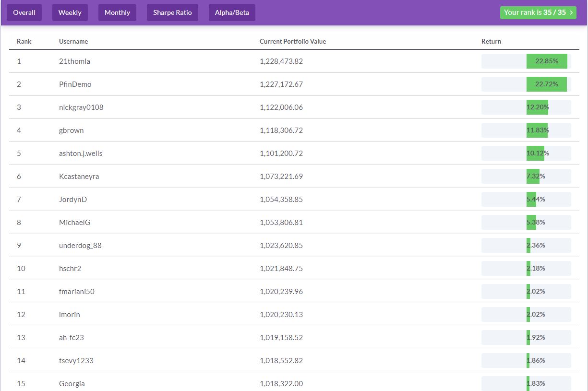Image resolution: width=588 pixels, height=391 pixels.
Task: Click the Rank column header
Action: [x=24, y=41]
